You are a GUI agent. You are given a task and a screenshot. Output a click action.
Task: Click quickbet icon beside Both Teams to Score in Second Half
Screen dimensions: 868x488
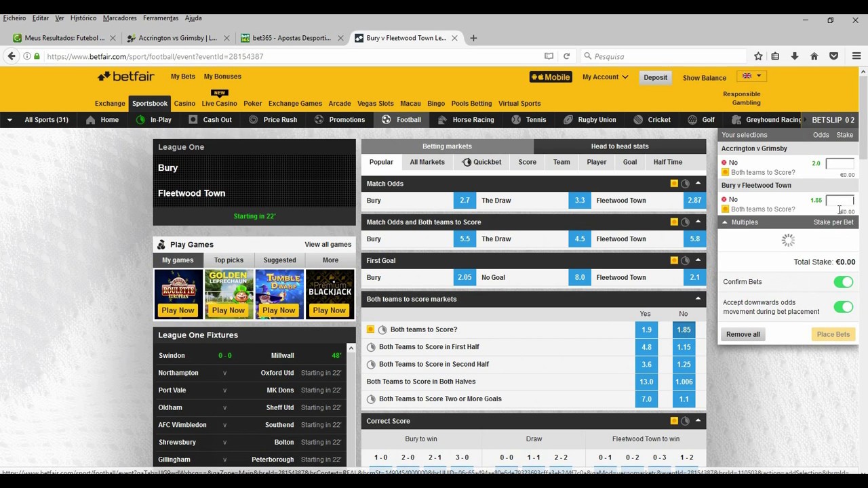(x=371, y=364)
